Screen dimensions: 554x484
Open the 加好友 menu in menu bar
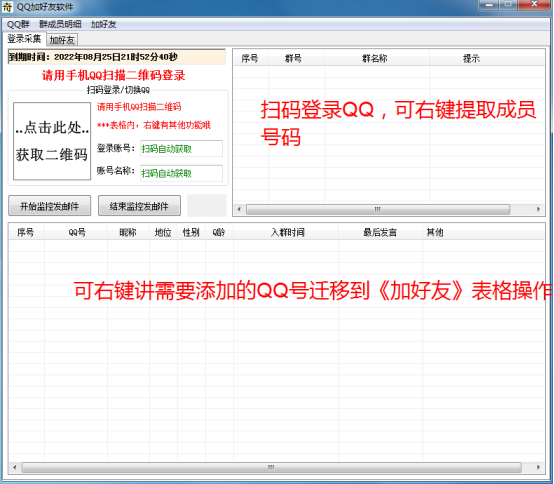pyautogui.click(x=103, y=24)
